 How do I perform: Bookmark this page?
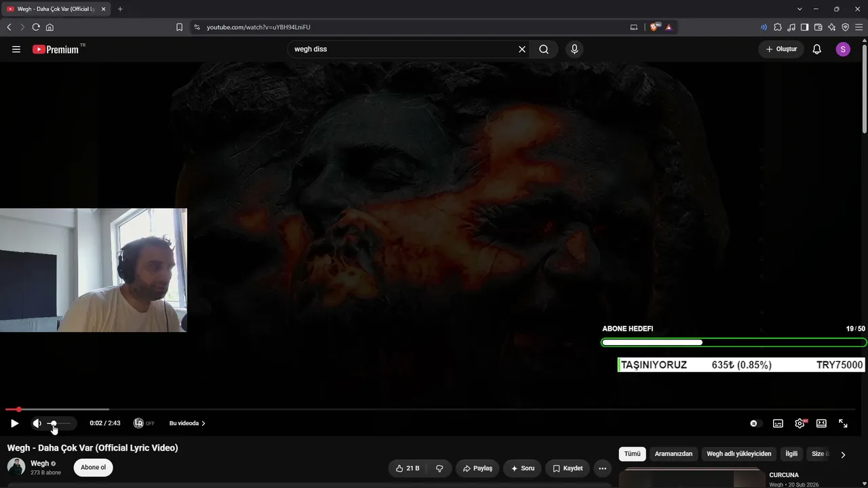[179, 27]
